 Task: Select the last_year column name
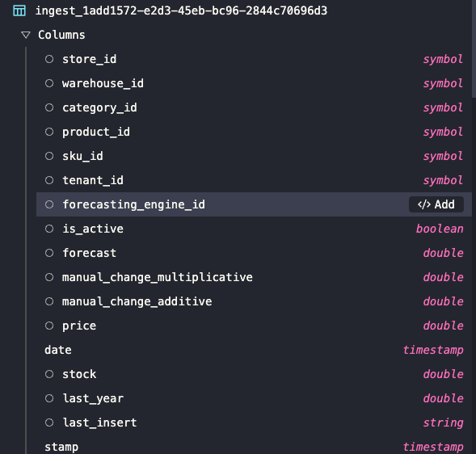[93, 399]
